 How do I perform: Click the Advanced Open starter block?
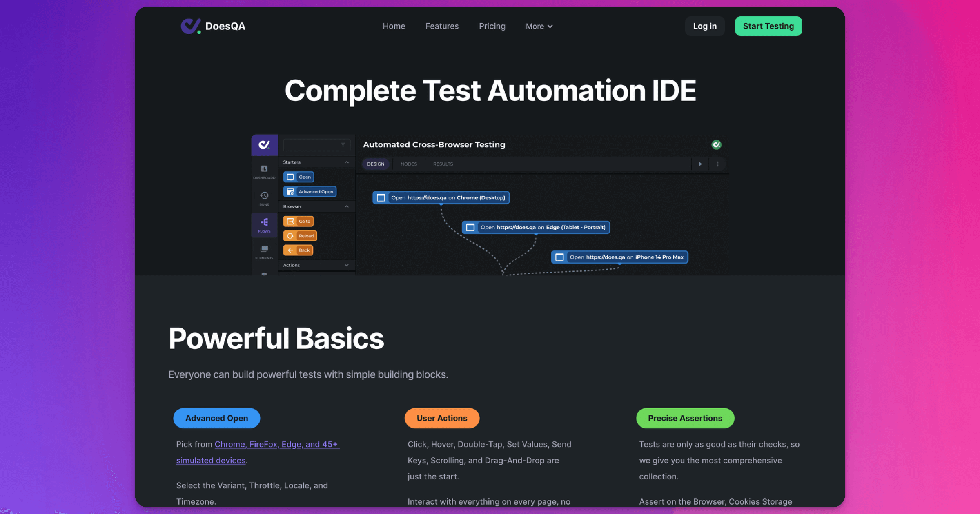pos(310,191)
